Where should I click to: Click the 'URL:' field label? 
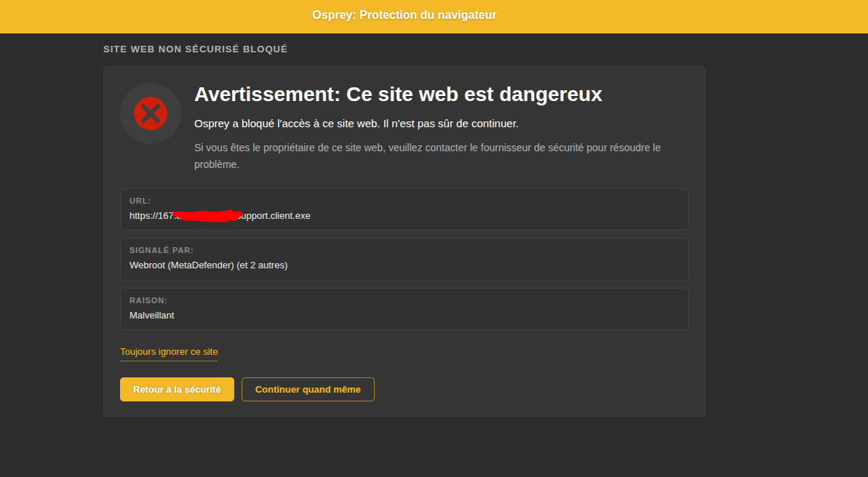140,201
